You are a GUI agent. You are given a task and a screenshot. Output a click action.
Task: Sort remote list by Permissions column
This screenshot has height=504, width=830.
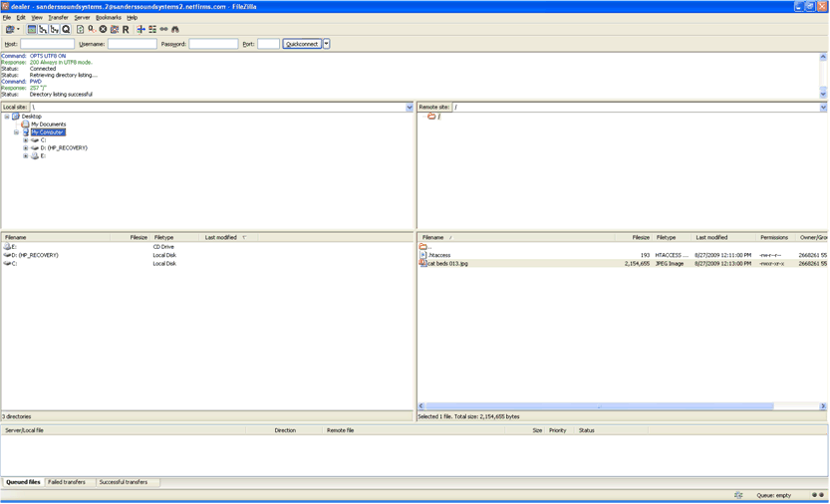coord(774,238)
